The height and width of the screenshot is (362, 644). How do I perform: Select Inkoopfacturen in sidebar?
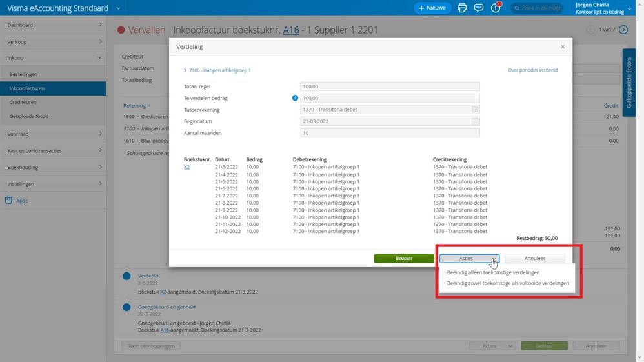pos(53,88)
